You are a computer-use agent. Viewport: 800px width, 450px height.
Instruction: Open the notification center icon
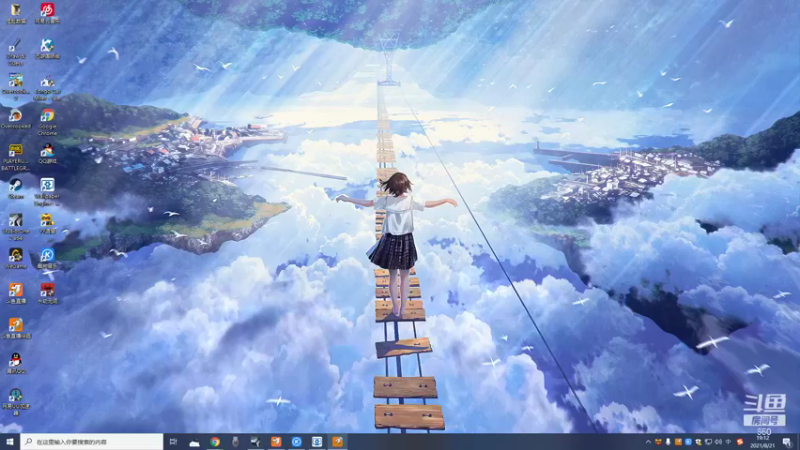click(x=787, y=442)
